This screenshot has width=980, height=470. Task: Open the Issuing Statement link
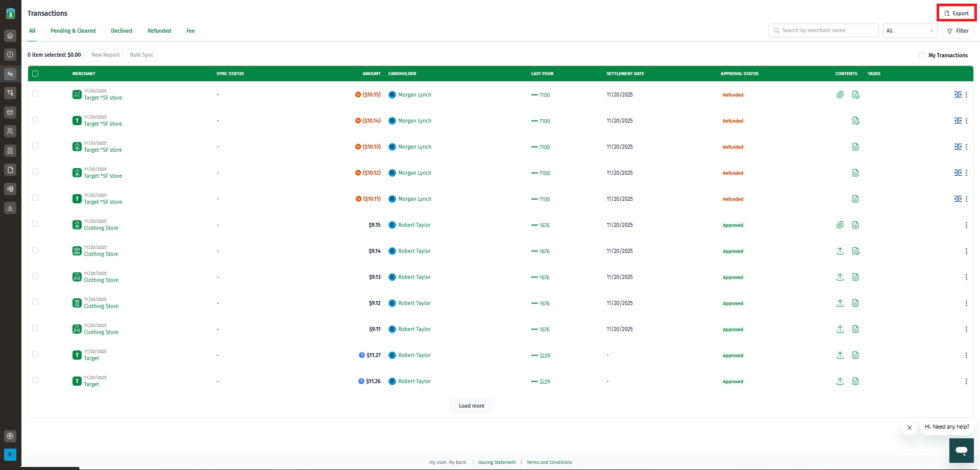497,462
